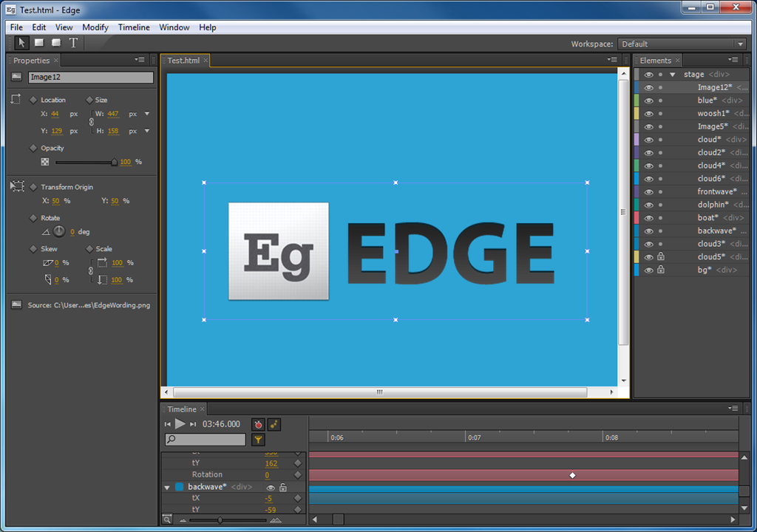Viewport: 757px width, 532px height.
Task: Close the Properties panel tab
Action: click(56, 60)
